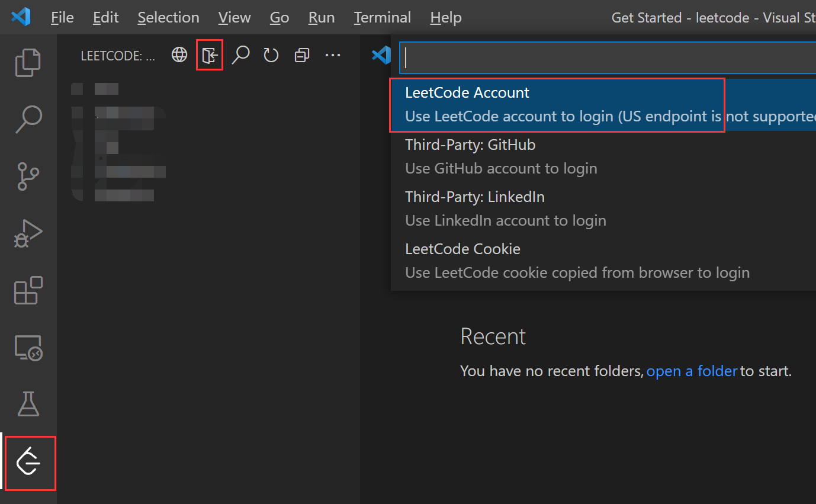
Task: Click the LEETCODE panel title
Action: (x=118, y=56)
